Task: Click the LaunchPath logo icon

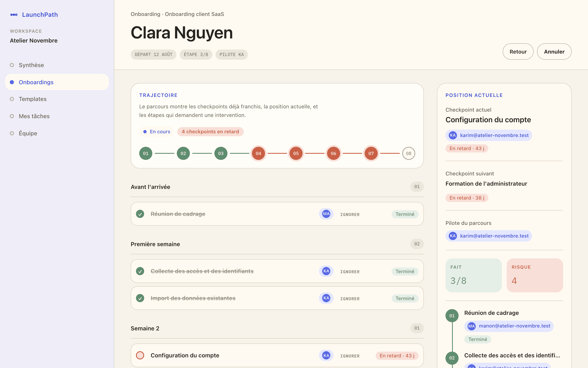Action: (x=14, y=15)
